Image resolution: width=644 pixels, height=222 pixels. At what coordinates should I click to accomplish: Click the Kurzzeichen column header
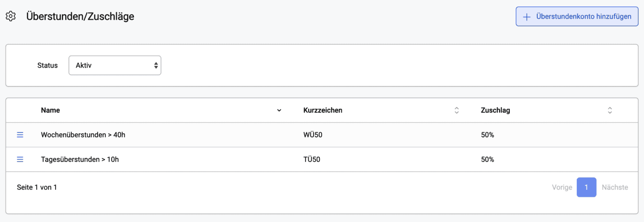323,110
